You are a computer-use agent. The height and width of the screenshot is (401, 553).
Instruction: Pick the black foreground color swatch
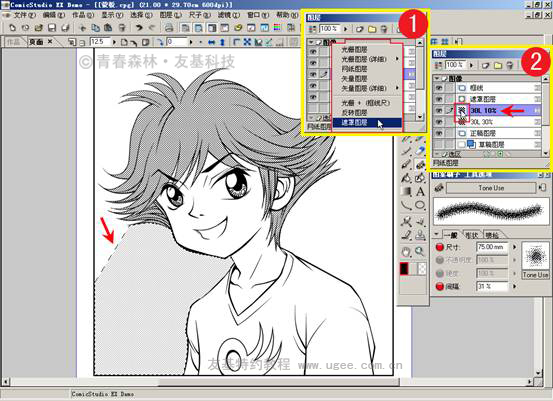tap(404, 269)
